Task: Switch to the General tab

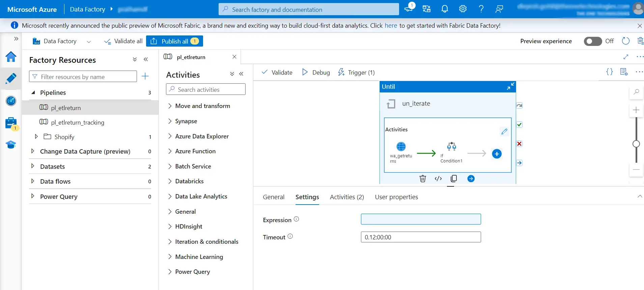Action: click(x=274, y=197)
